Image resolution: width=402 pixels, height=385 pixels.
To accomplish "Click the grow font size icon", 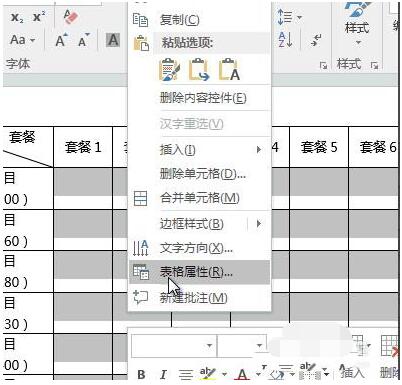I will click(61, 40).
